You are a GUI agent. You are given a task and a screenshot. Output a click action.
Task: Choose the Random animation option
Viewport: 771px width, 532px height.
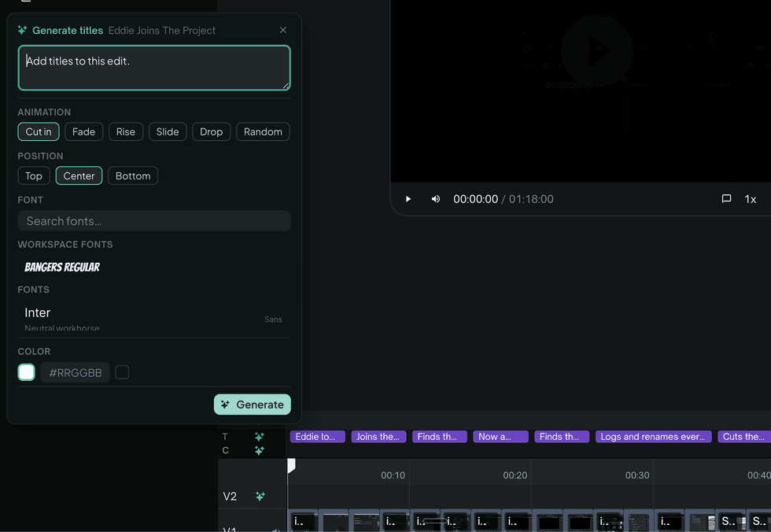263,131
